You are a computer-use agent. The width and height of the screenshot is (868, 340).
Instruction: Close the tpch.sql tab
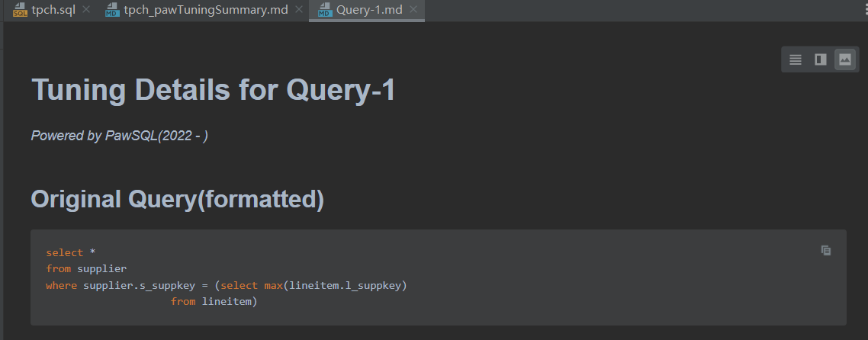tap(86, 10)
